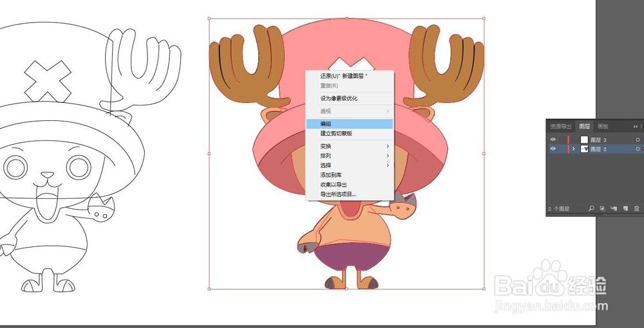The height and width of the screenshot is (328, 644).
Task: Click target circle of 图层 3
Action: point(638,140)
